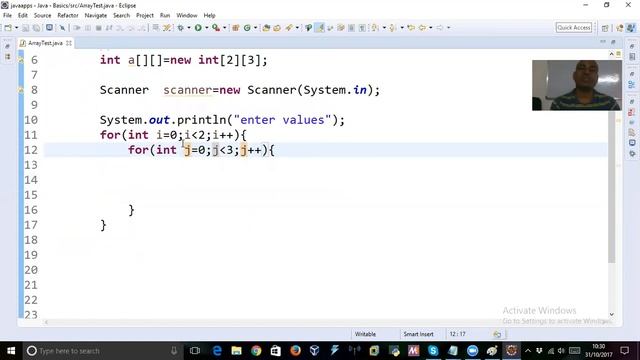Click line number 12 in gutter
Image resolution: width=640 pixels, height=360 pixels.
[x=31, y=150]
